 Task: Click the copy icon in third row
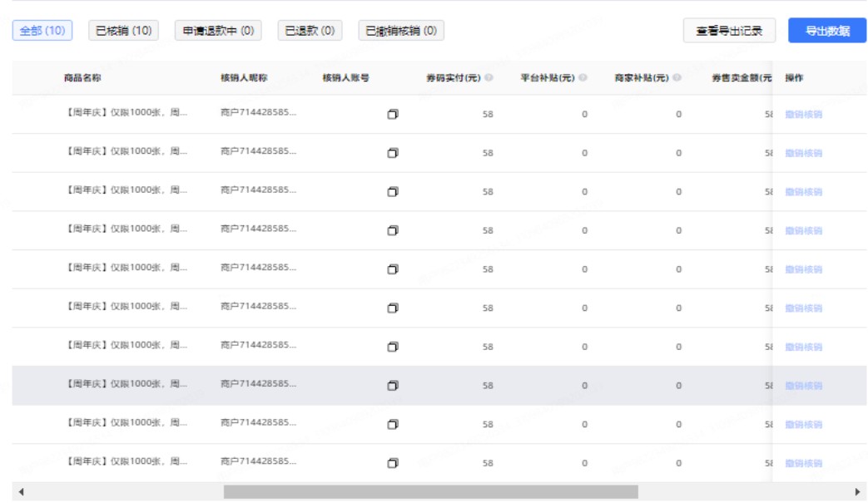393,191
